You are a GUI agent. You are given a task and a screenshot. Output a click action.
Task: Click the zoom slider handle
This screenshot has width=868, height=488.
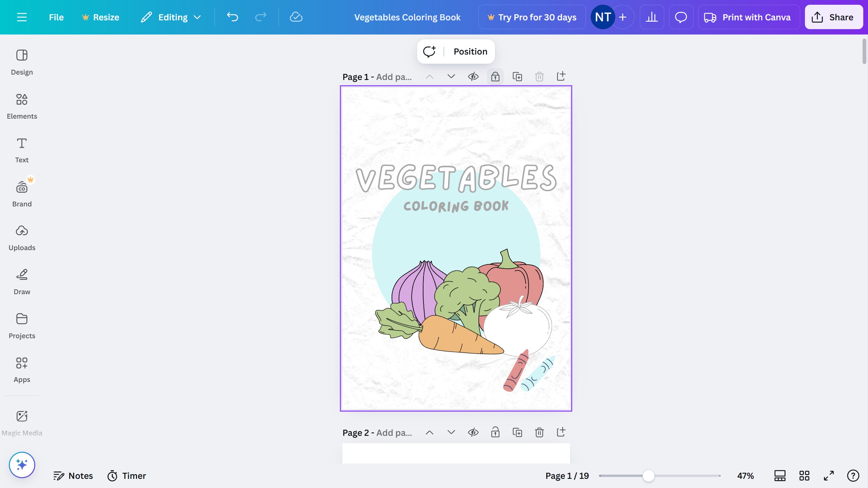click(648, 475)
